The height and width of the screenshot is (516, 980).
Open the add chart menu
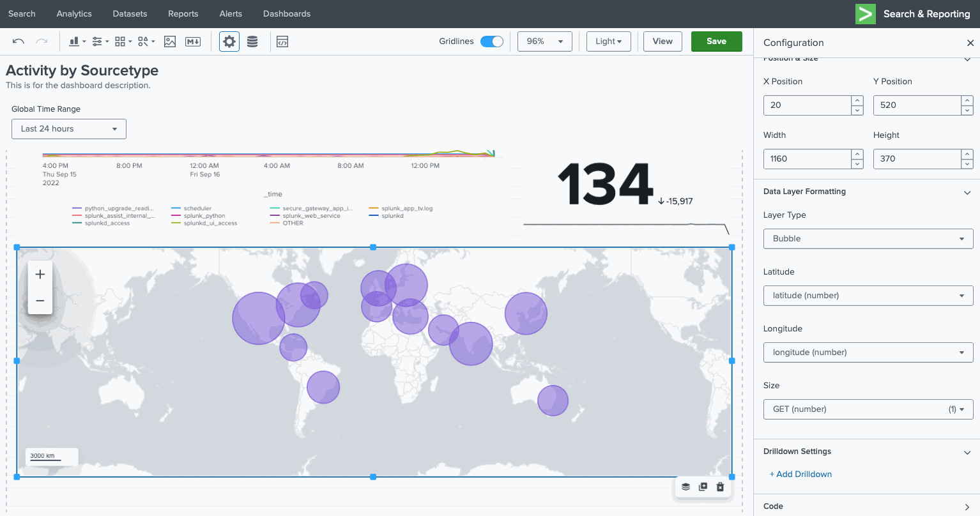pyautogui.click(x=77, y=42)
